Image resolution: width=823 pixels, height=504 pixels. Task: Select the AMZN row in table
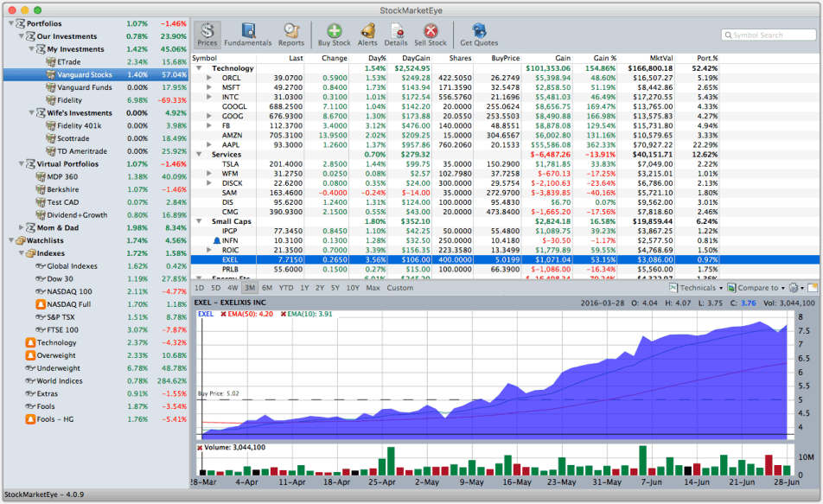[505, 136]
